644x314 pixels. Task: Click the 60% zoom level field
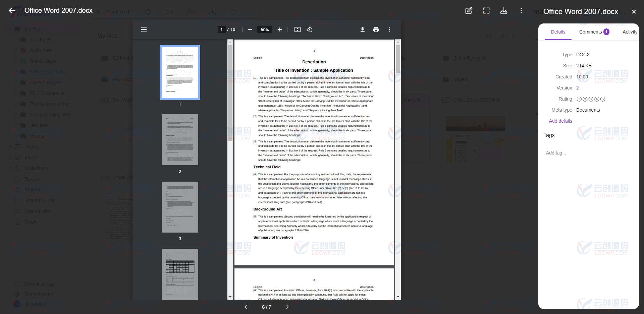coord(265,29)
